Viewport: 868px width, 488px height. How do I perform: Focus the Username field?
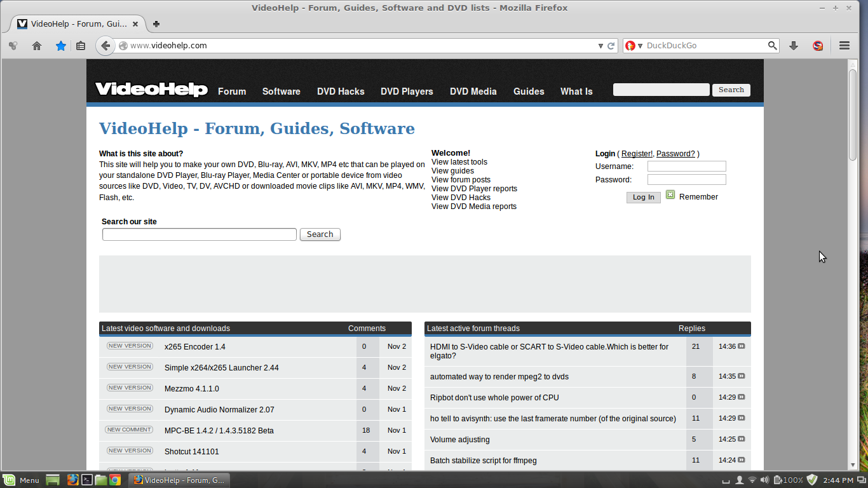coord(686,166)
